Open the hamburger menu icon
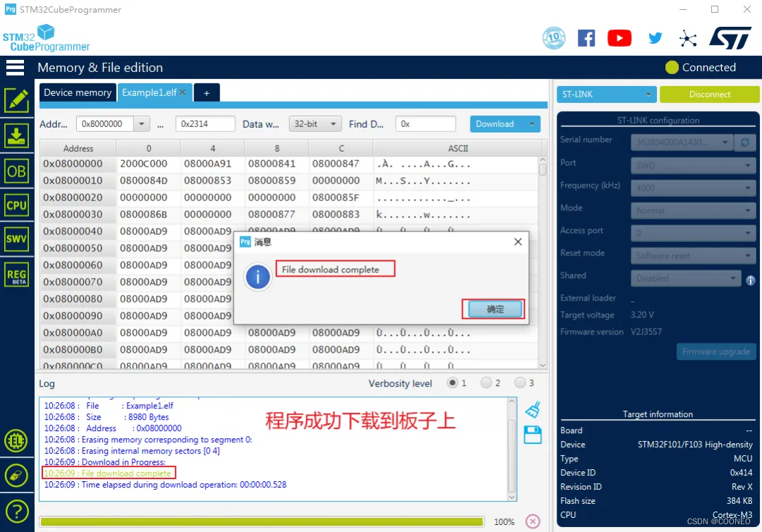This screenshot has height=532, width=762. point(15,68)
